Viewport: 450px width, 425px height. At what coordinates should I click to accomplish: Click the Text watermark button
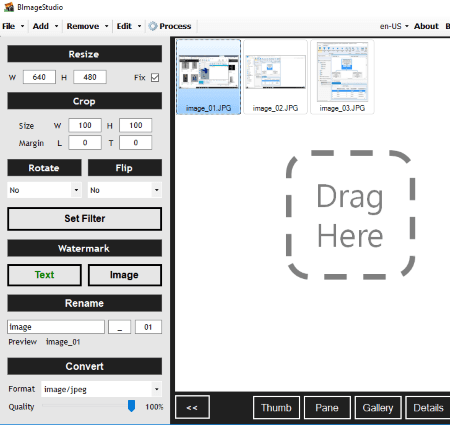tap(44, 275)
